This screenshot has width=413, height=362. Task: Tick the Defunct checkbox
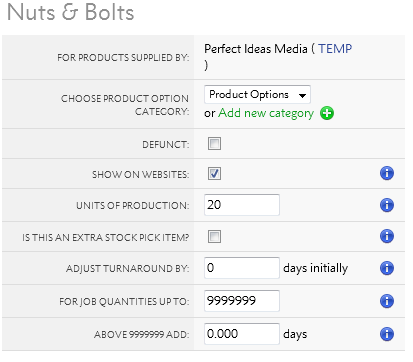214,144
